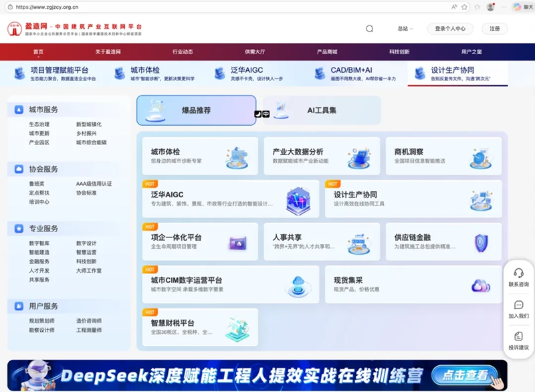
Task: Click the 联系咨询 headset icon on right sidebar
Action: coord(518,272)
